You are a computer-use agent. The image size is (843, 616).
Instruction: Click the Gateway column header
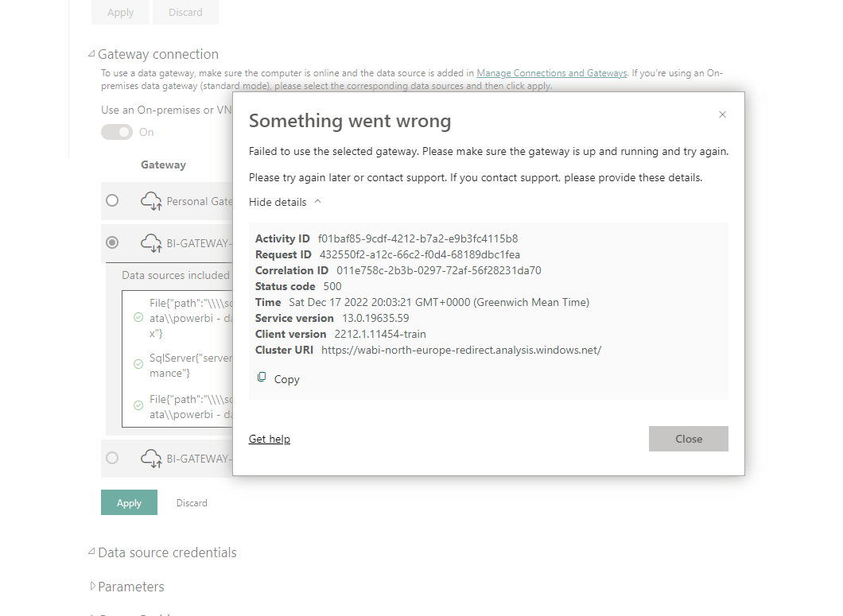click(164, 165)
